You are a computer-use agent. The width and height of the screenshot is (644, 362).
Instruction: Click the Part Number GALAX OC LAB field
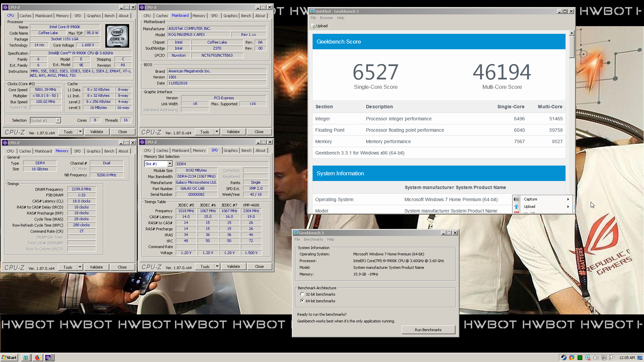[196, 189]
